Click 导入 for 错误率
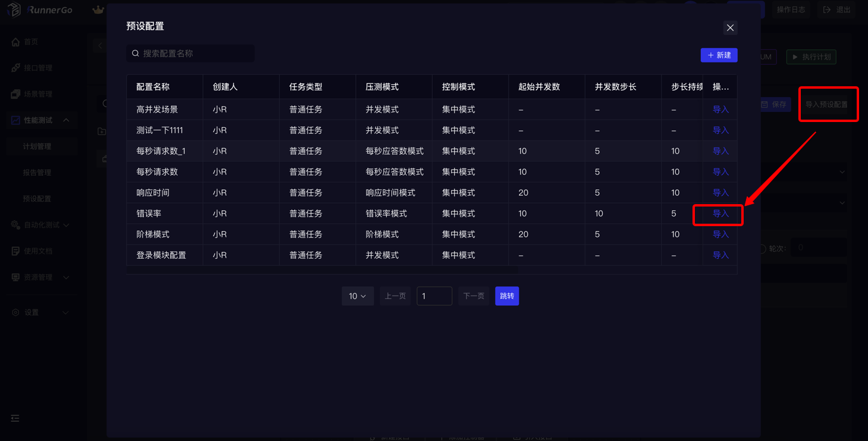The height and width of the screenshot is (441, 868). point(720,214)
